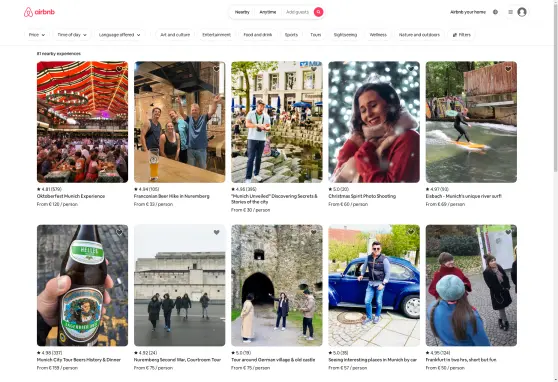
Task: Filter by the Tours category
Action: click(x=316, y=35)
